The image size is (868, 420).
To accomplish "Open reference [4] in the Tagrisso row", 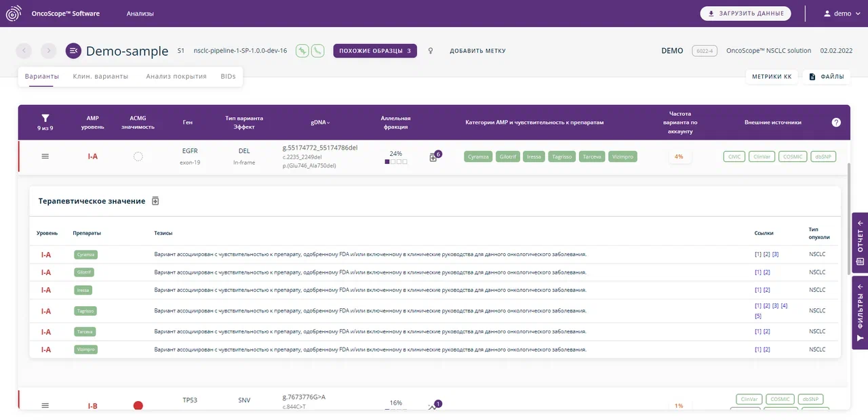I will (785, 306).
